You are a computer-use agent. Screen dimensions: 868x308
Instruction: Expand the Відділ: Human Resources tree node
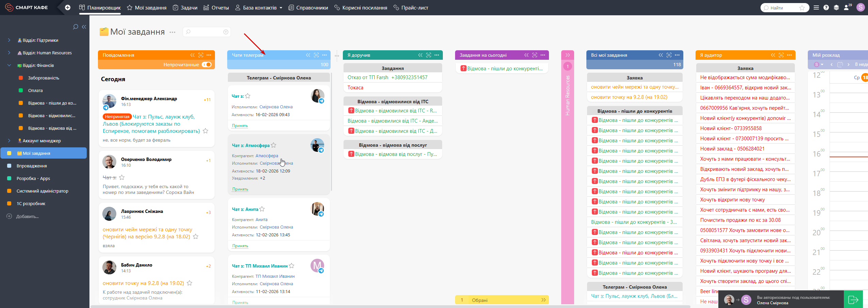(x=9, y=53)
